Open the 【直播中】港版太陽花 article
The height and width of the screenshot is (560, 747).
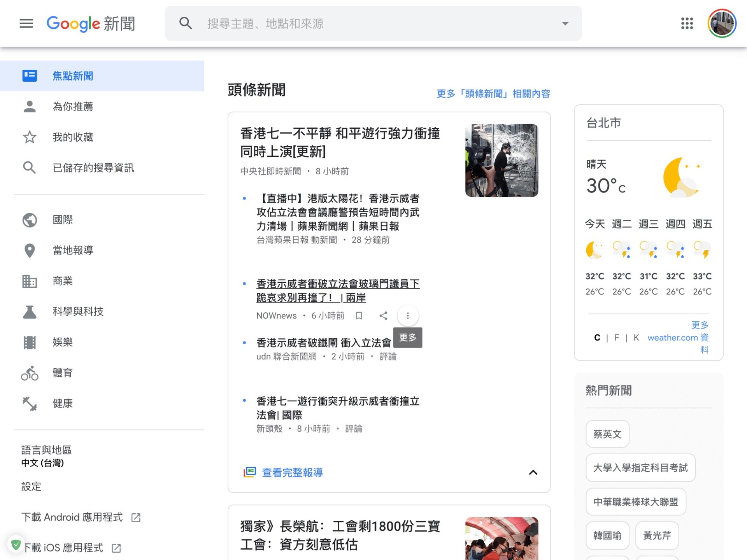[338, 212]
